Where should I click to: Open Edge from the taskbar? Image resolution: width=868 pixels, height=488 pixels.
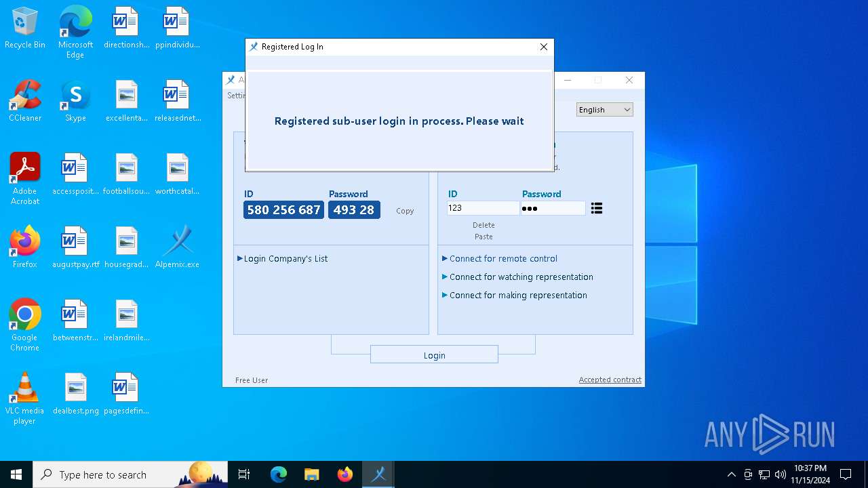pos(279,474)
